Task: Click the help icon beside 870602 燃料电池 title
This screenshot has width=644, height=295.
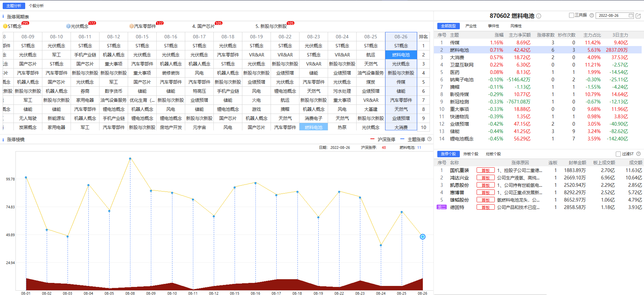Action: pos(538,16)
